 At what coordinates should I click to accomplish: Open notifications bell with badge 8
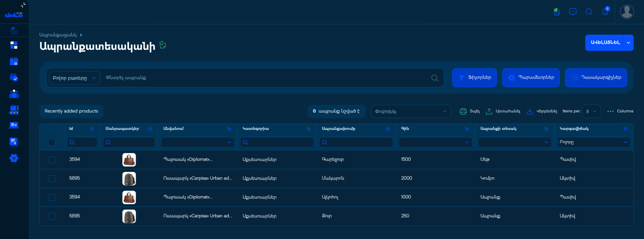(x=605, y=12)
